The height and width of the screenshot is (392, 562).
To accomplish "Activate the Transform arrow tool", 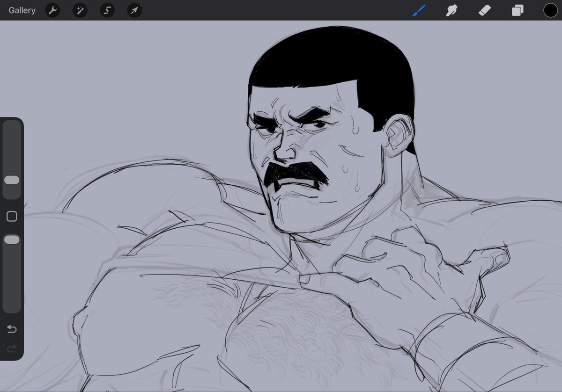I will click(x=134, y=10).
